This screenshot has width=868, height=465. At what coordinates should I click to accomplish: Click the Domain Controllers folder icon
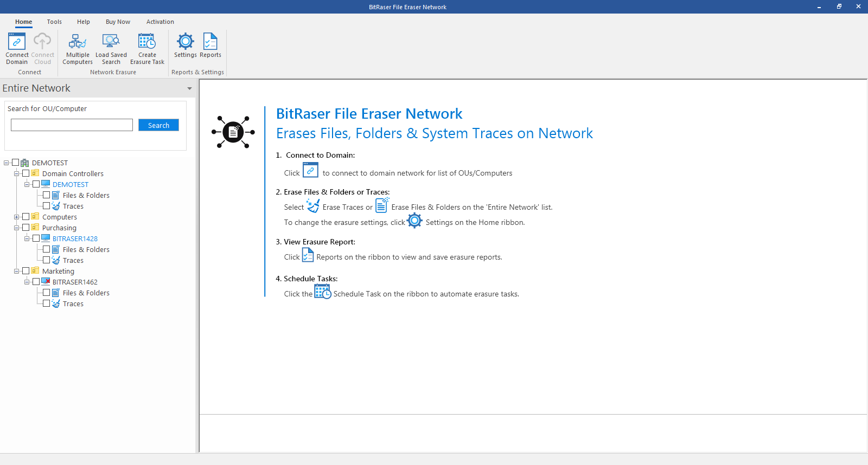[x=35, y=173]
